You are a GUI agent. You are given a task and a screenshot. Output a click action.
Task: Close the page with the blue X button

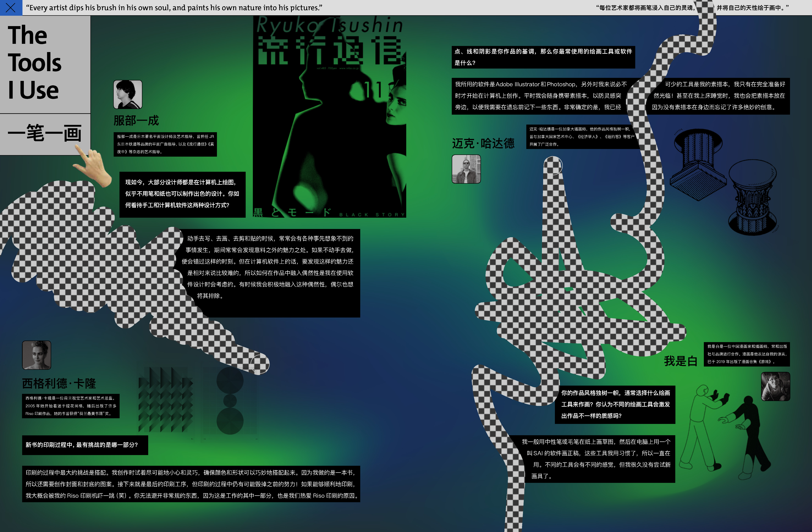pyautogui.click(x=11, y=7)
